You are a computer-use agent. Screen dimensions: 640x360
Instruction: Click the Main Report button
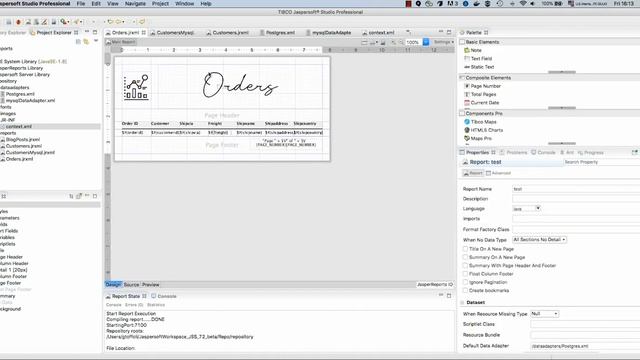(x=120, y=42)
